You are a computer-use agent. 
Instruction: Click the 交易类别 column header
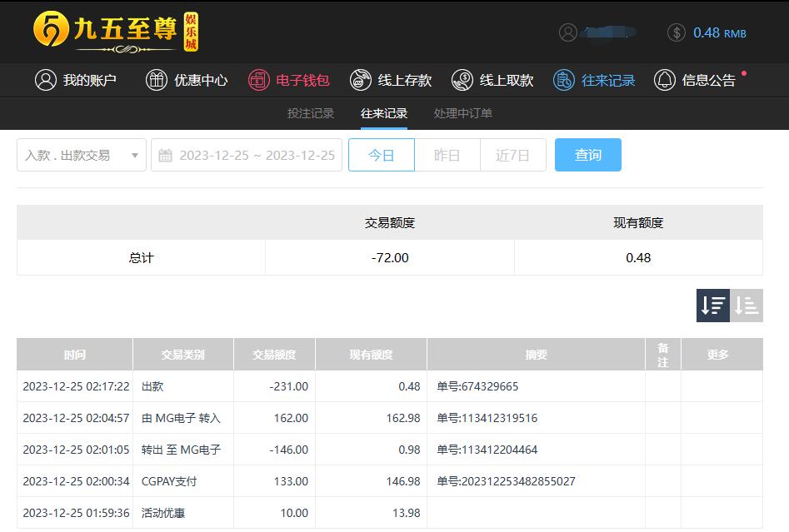[x=183, y=355]
